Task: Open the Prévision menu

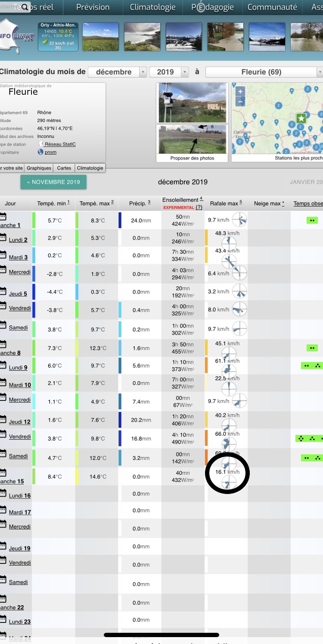Action: coord(93,7)
